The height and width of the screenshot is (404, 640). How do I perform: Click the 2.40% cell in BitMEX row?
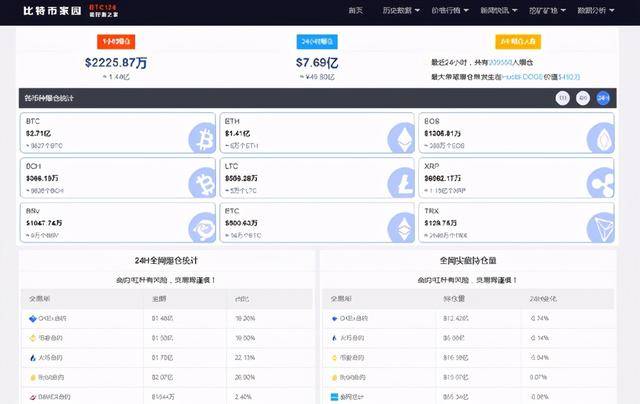[243, 397]
